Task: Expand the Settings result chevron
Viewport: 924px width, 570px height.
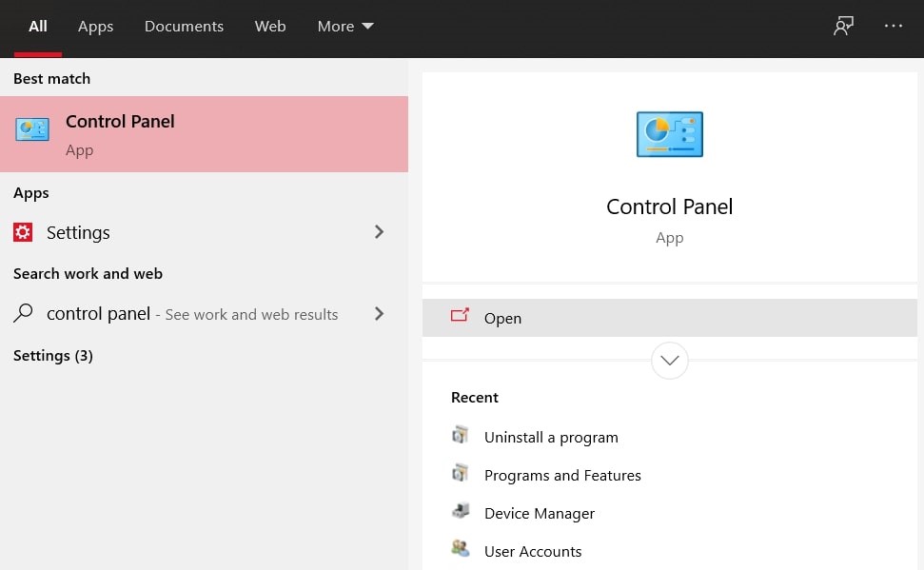Action: coord(379,231)
